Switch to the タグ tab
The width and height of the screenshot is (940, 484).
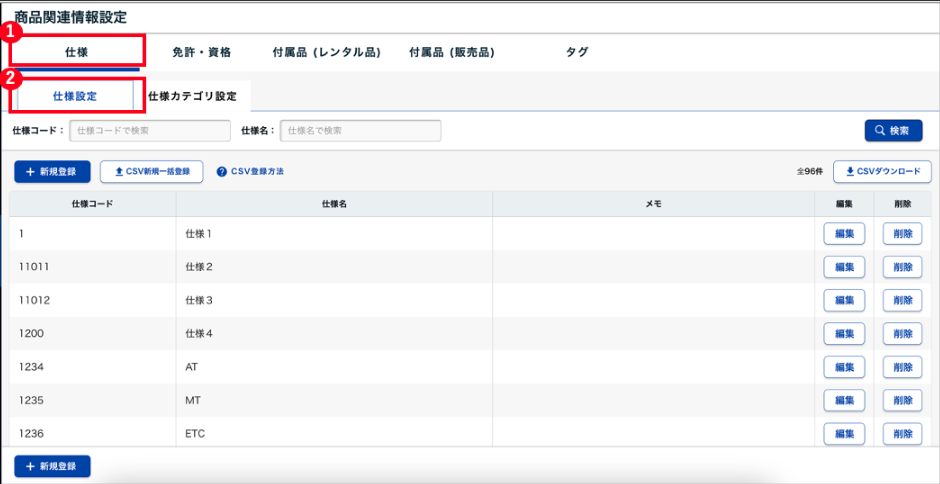click(577, 52)
